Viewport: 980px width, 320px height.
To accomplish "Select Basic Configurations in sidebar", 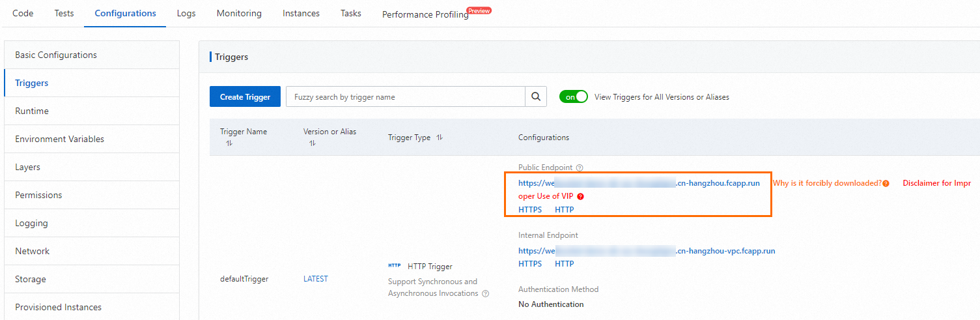I will tap(92, 55).
